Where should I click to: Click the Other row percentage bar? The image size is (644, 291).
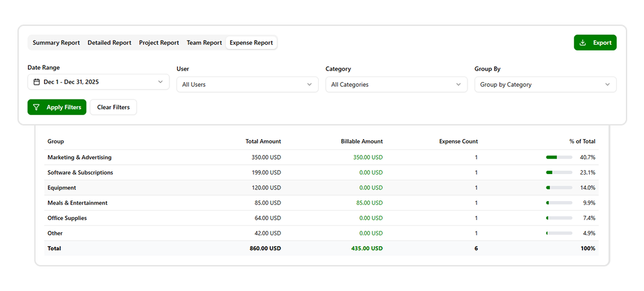tap(559, 233)
